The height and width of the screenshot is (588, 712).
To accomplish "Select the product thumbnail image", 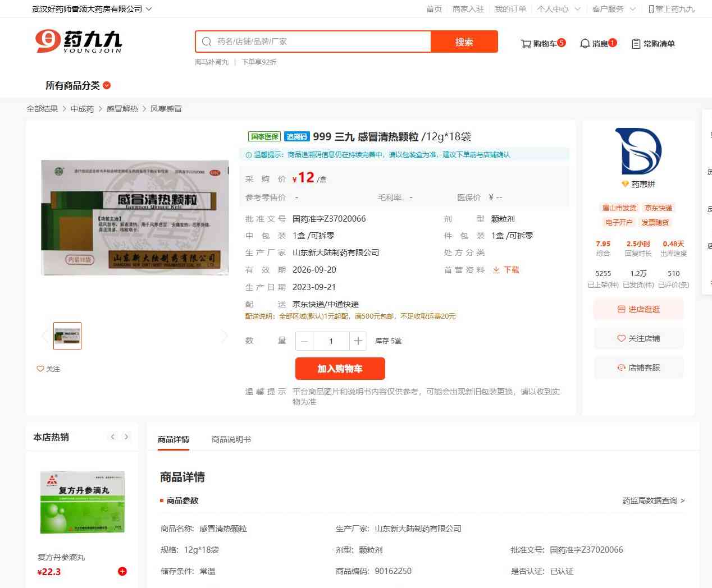I will (x=67, y=336).
